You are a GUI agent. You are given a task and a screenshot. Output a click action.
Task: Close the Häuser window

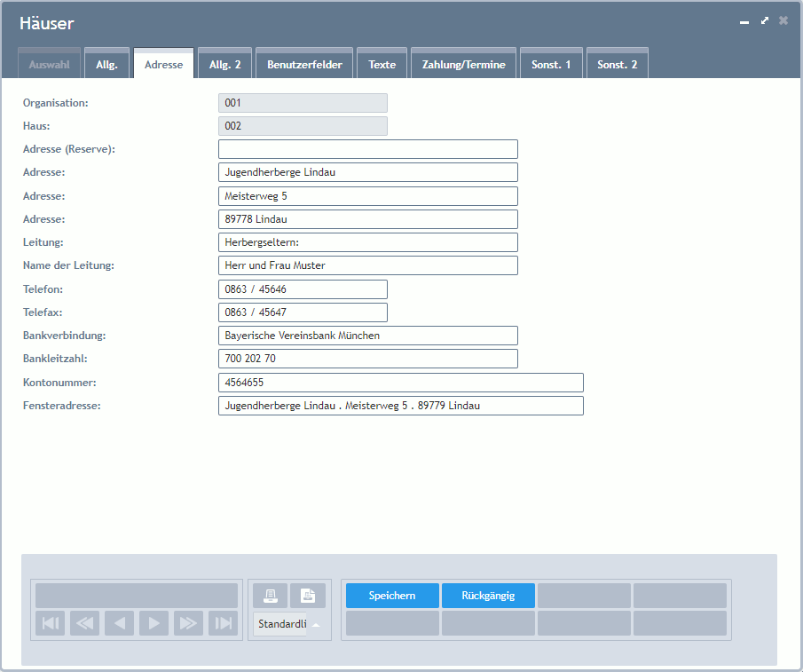coord(783,20)
